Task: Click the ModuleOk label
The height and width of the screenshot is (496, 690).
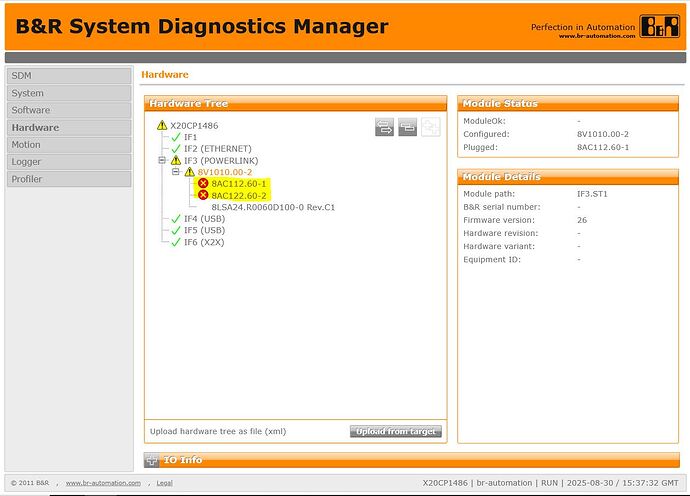Action: [x=484, y=121]
